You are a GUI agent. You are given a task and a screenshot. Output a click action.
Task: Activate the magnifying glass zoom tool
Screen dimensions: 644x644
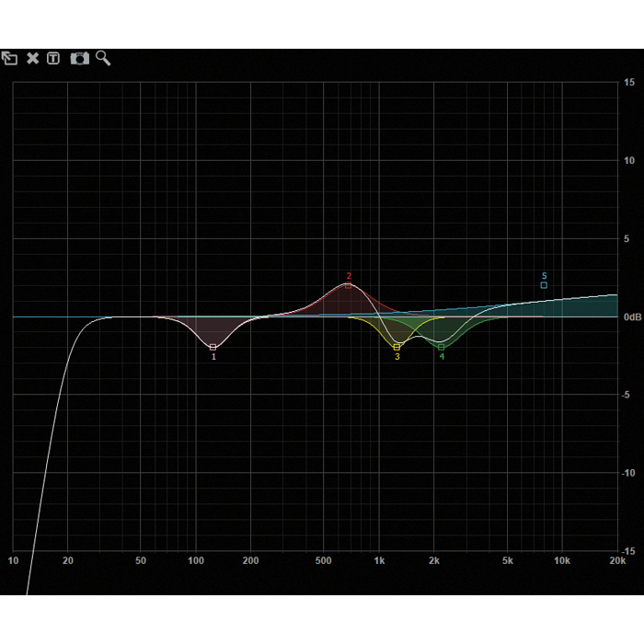[x=103, y=58]
